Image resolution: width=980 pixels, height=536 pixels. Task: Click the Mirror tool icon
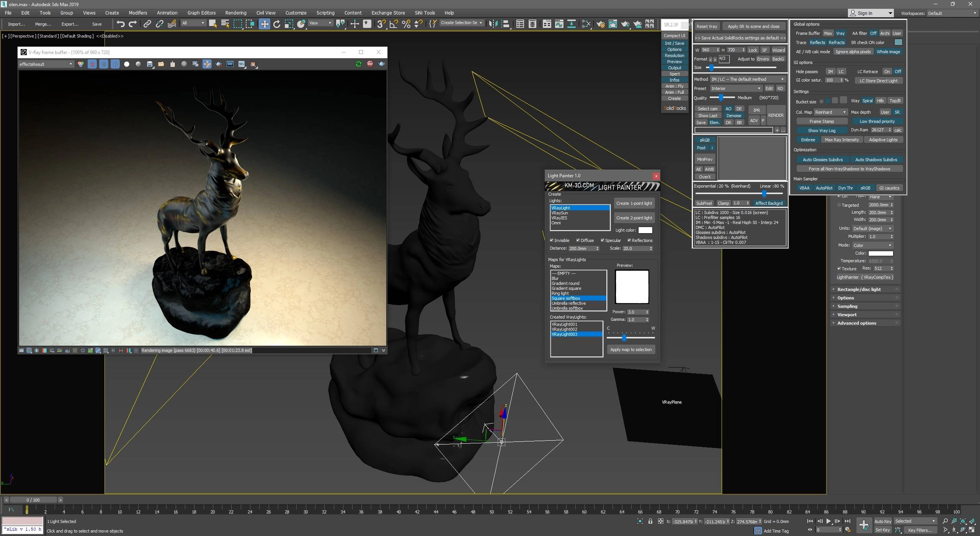493,24
